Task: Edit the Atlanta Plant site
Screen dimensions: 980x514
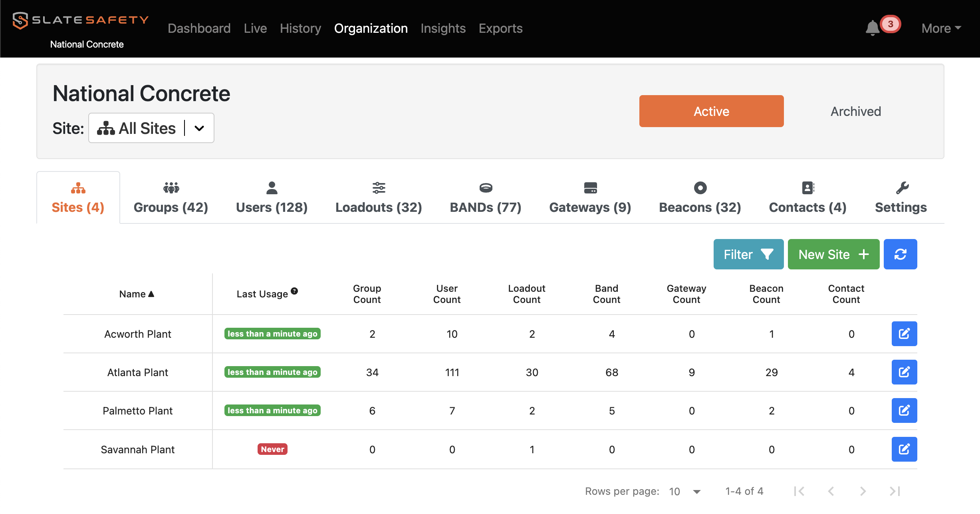Action: (904, 372)
